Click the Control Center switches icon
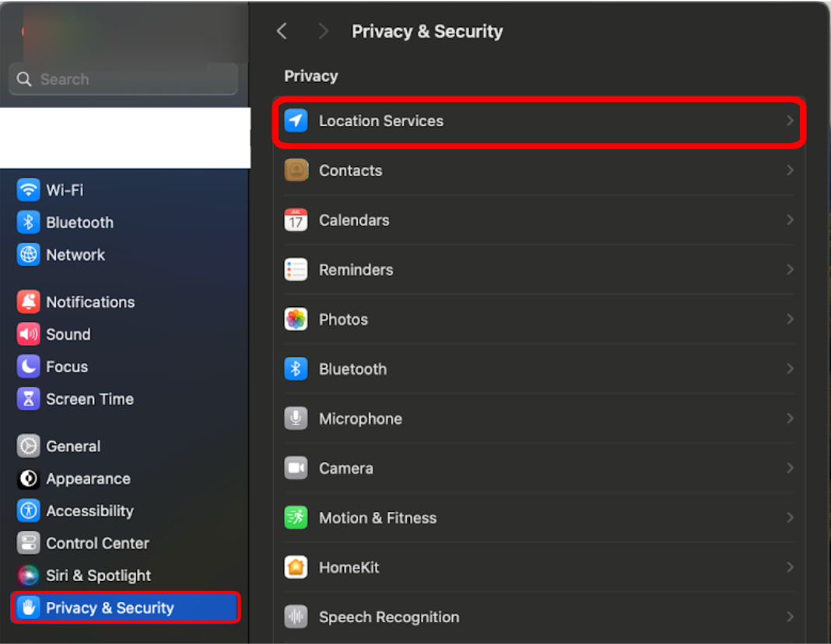The image size is (831, 644). [x=28, y=544]
